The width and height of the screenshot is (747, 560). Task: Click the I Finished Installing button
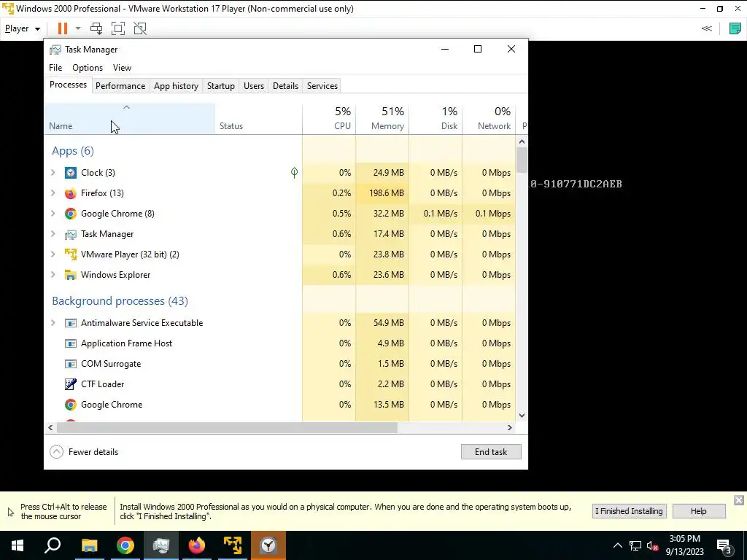[629, 511]
